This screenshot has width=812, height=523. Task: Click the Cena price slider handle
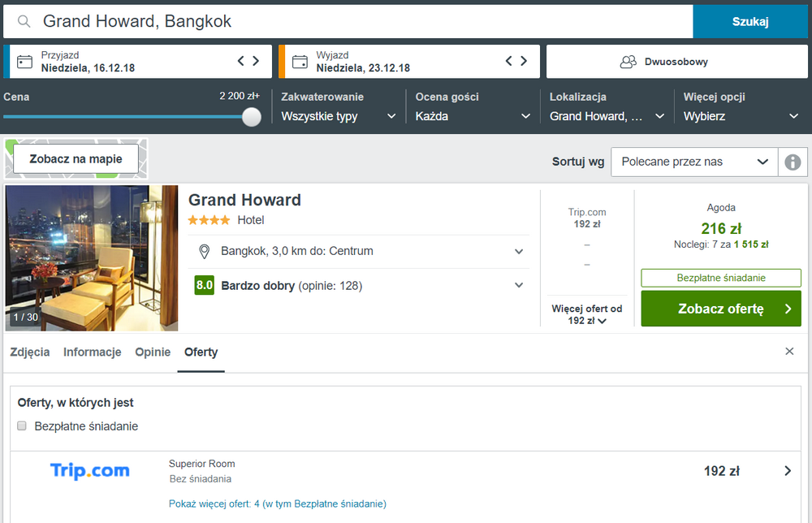[x=252, y=116]
